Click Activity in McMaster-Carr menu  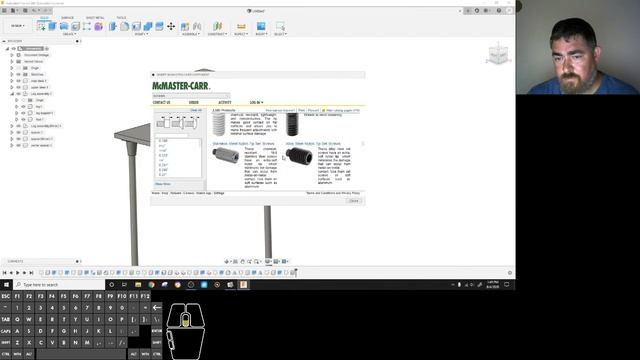click(x=225, y=102)
